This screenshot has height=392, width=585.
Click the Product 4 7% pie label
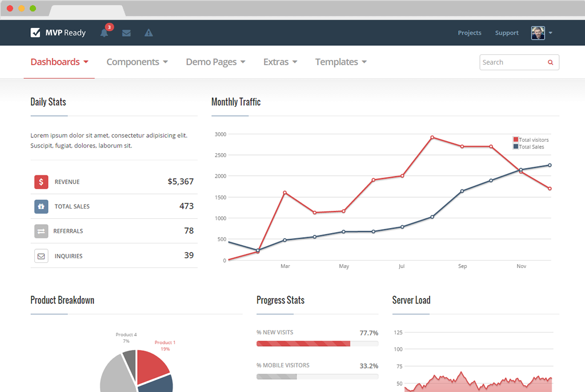click(126, 338)
